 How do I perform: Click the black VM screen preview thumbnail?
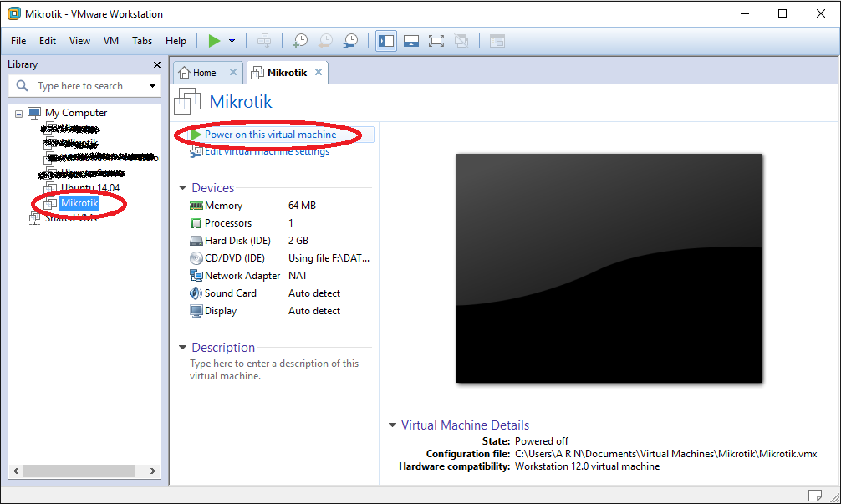pos(609,268)
